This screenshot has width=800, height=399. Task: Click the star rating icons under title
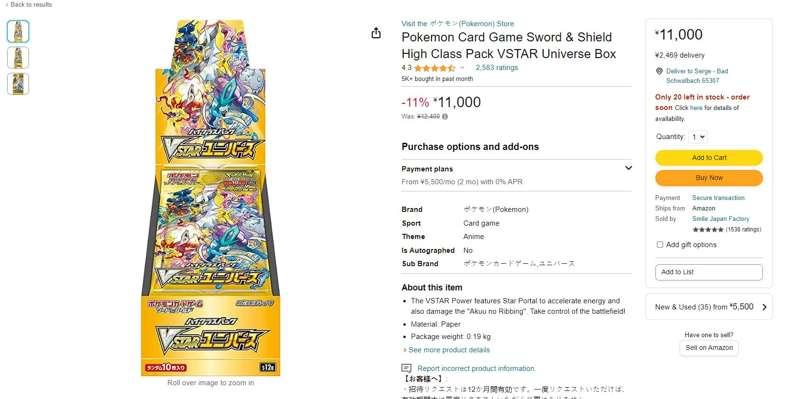[x=435, y=68]
